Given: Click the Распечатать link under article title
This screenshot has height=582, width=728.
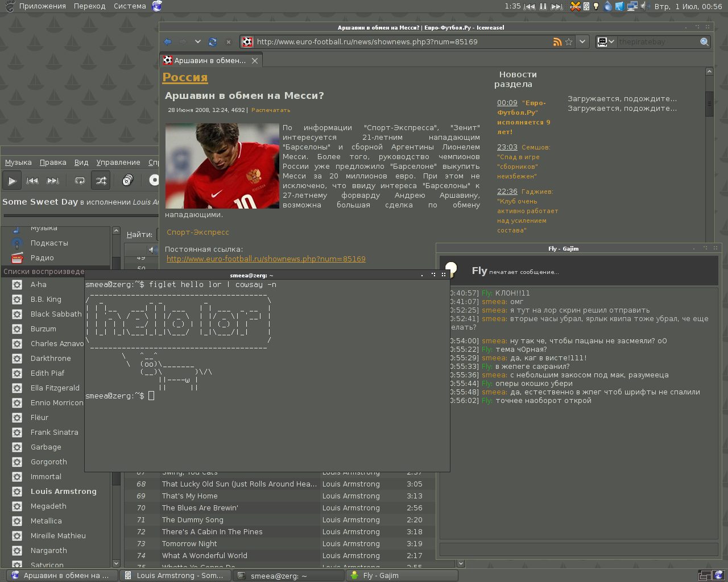Looking at the screenshot, I should (271, 110).
